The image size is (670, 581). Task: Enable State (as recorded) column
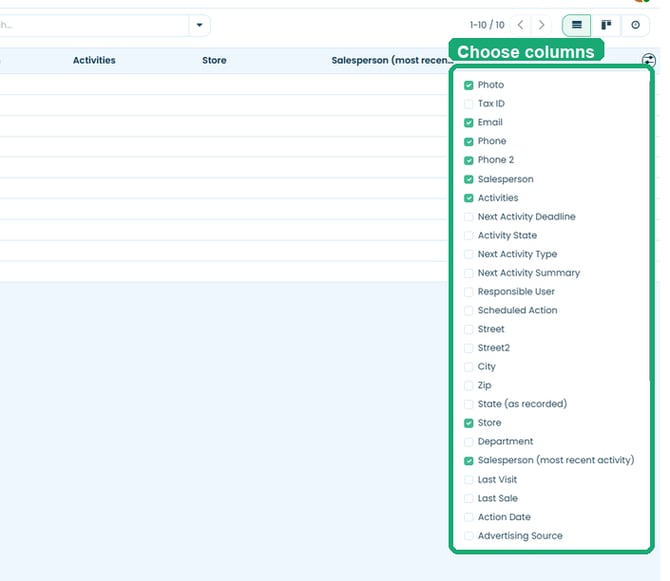click(x=469, y=404)
